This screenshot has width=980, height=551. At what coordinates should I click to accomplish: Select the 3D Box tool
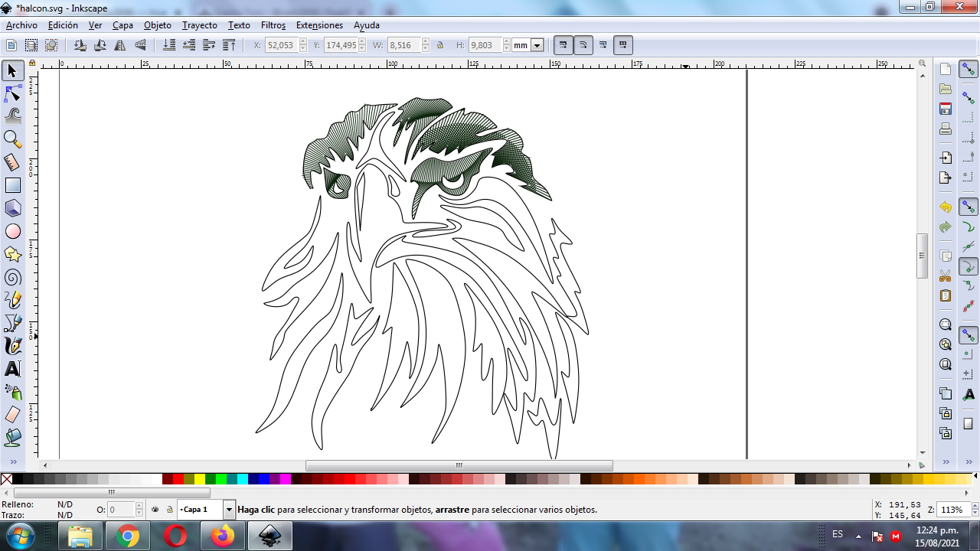tap(12, 208)
